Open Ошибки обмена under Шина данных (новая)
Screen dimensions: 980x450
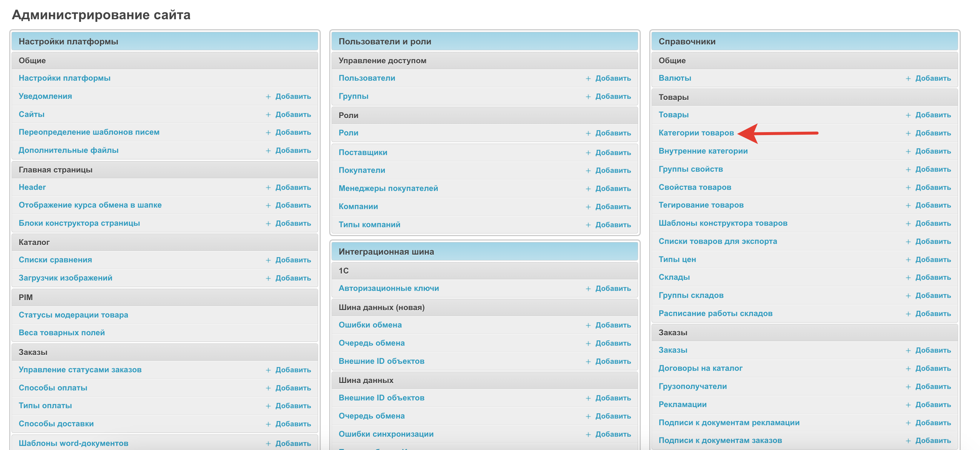[370, 325]
